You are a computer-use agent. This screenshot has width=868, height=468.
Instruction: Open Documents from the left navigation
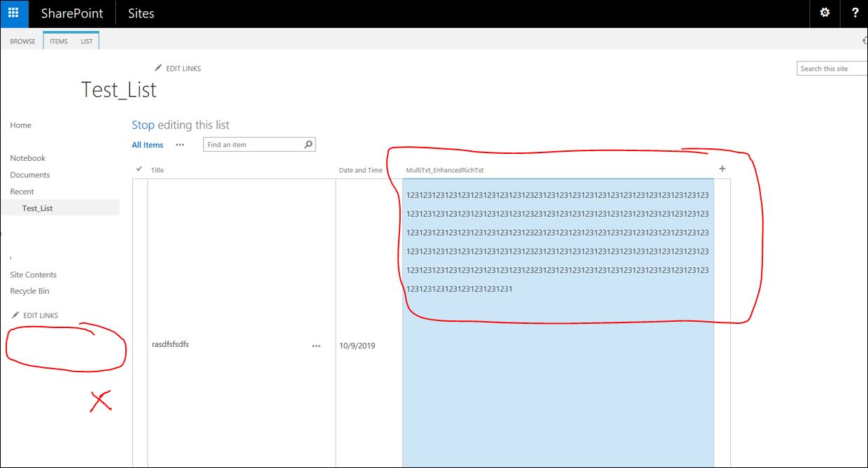(30, 175)
